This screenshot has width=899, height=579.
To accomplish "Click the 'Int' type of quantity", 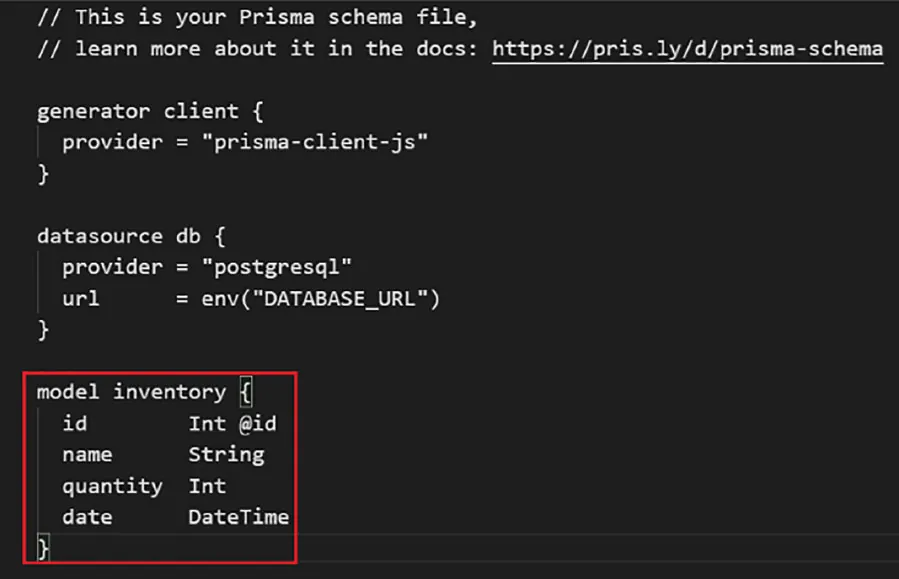I will 207,486.
